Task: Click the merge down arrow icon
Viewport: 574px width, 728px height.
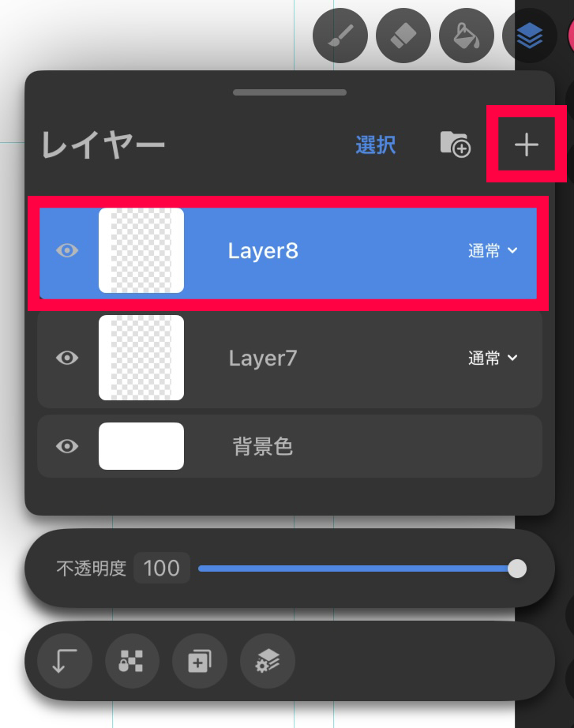Action: click(x=65, y=661)
